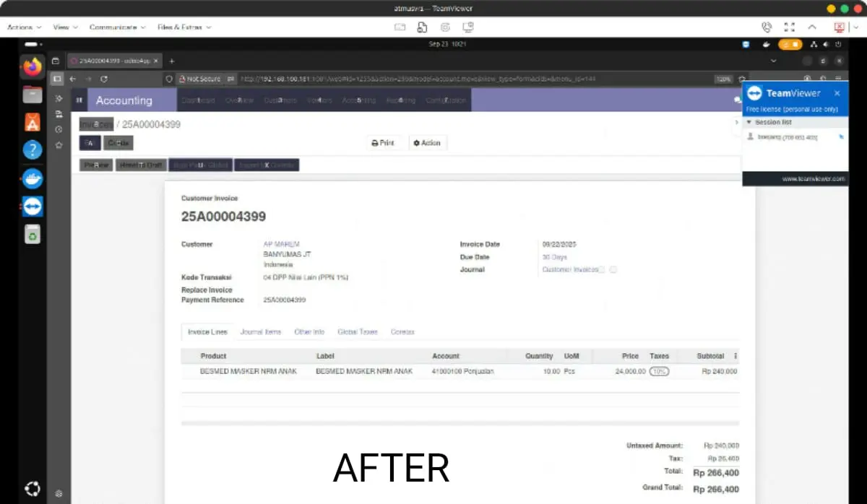
Task: Open the TeamViewer Actions dropdown menu
Action: (24, 27)
